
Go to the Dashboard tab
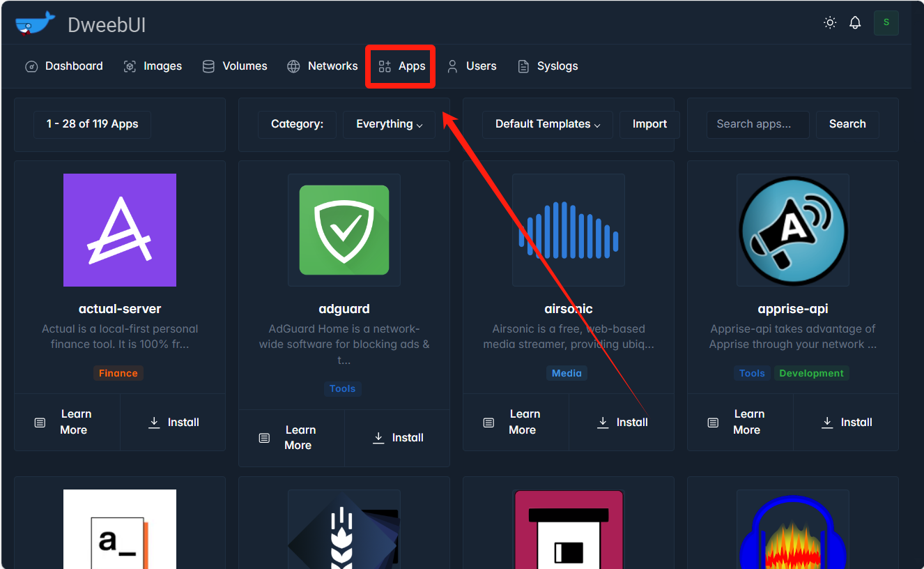pyautogui.click(x=64, y=66)
